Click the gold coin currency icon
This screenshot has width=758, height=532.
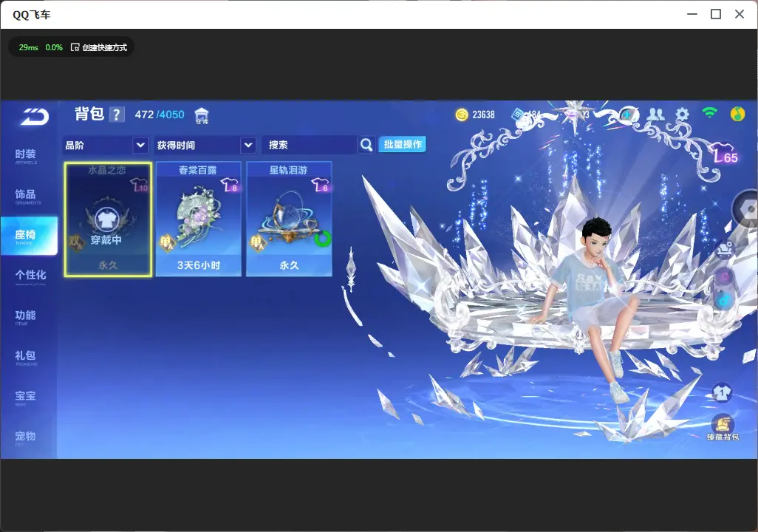(x=462, y=115)
